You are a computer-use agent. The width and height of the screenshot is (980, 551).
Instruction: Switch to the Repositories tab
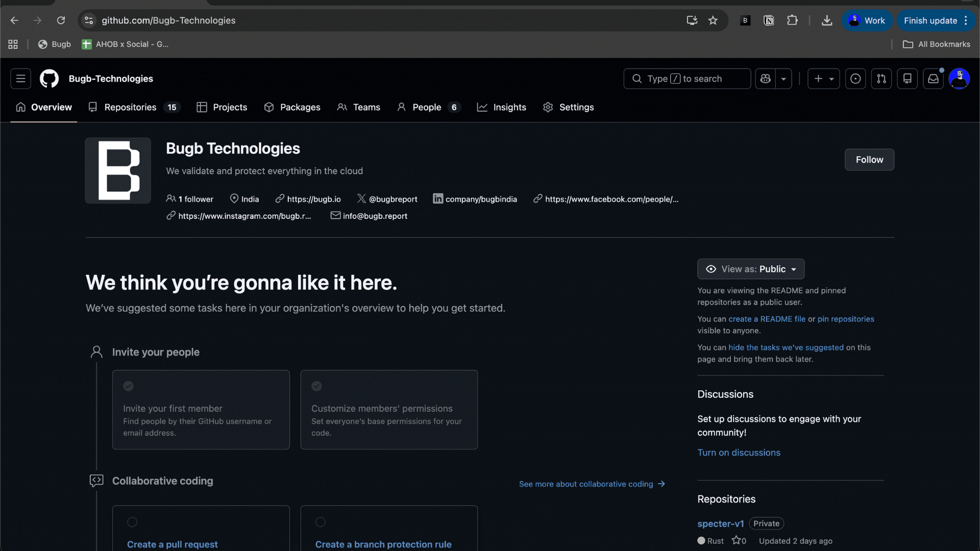point(130,107)
